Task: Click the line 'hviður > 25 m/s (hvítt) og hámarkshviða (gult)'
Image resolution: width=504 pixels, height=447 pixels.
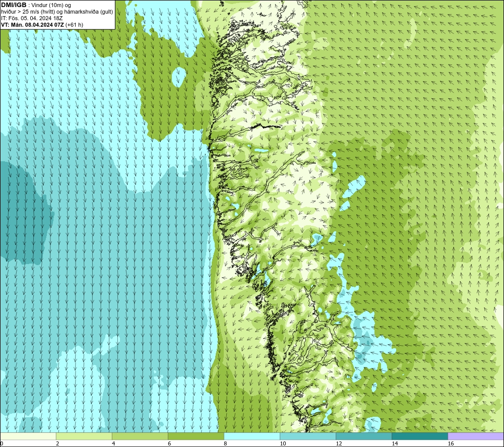Action: [x=57, y=12]
